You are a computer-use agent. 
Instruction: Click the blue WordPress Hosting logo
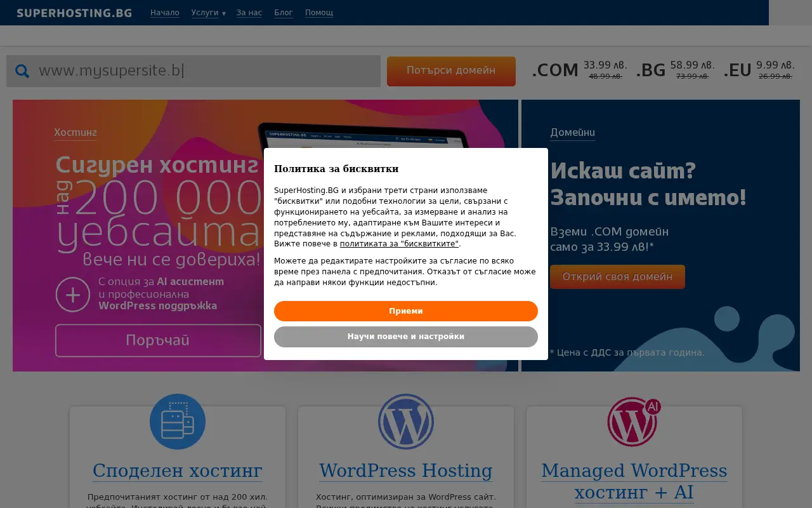pyautogui.click(x=406, y=422)
